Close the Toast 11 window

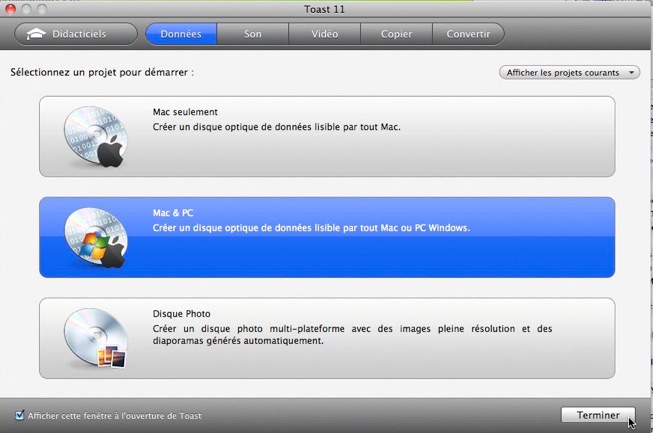click(x=10, y=9)
